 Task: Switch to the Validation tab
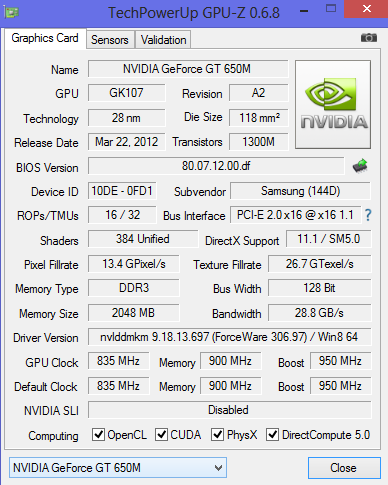(x=163, y=40)
